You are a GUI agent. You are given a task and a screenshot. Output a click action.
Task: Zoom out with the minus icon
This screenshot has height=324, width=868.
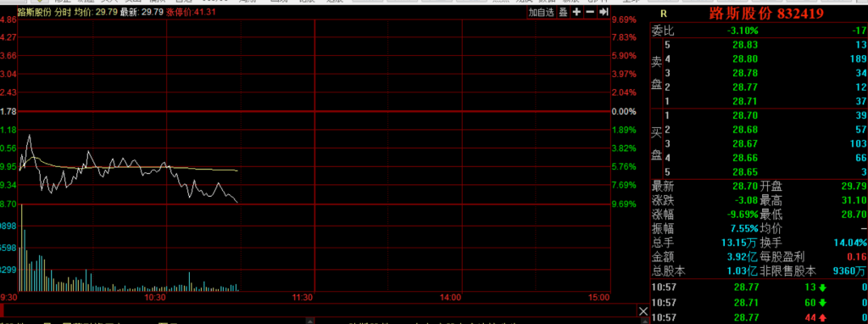coord(590,12)
